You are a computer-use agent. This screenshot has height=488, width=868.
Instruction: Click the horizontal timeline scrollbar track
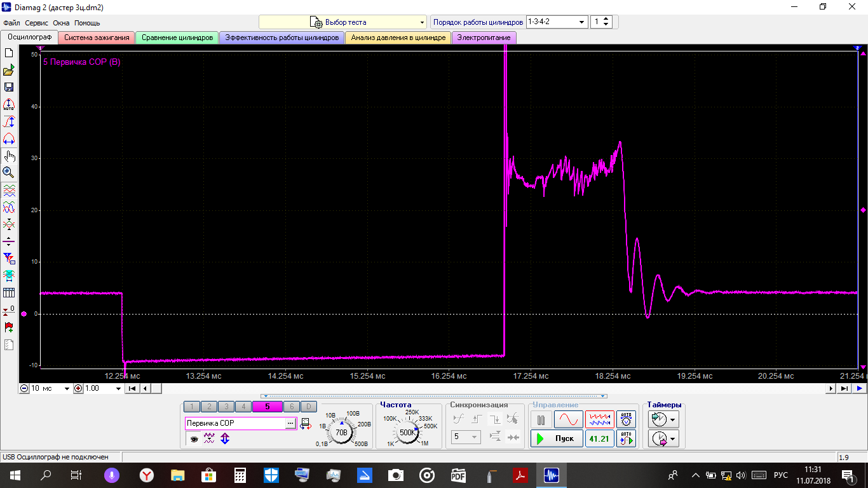488,388
